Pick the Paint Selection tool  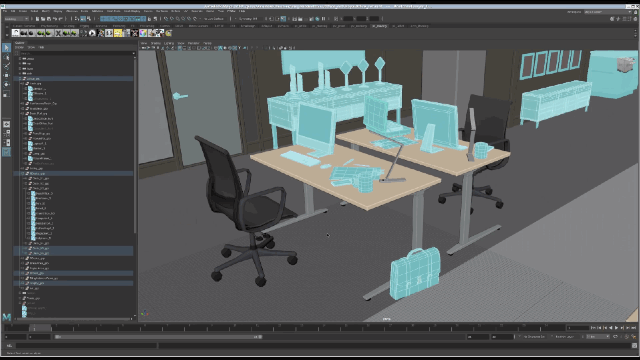(6, 67)
